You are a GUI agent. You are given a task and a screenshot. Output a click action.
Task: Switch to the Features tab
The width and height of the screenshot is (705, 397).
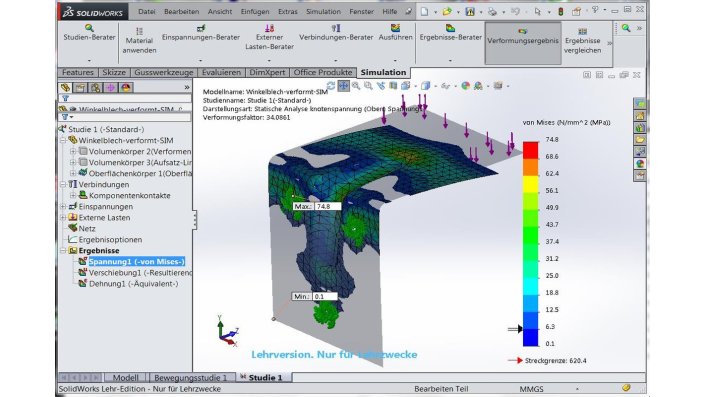[x=78, y=72]
